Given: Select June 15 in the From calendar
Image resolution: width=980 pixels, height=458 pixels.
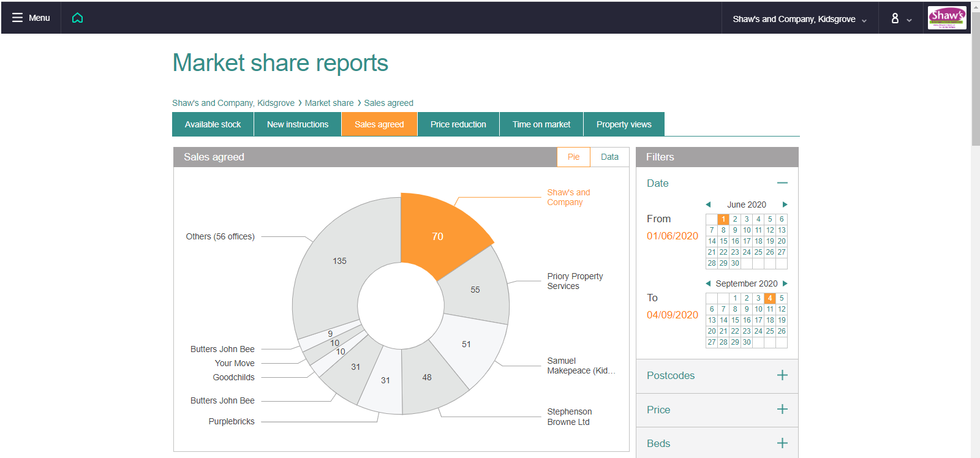Looking at the screenshot, I should tap(723, 241).
